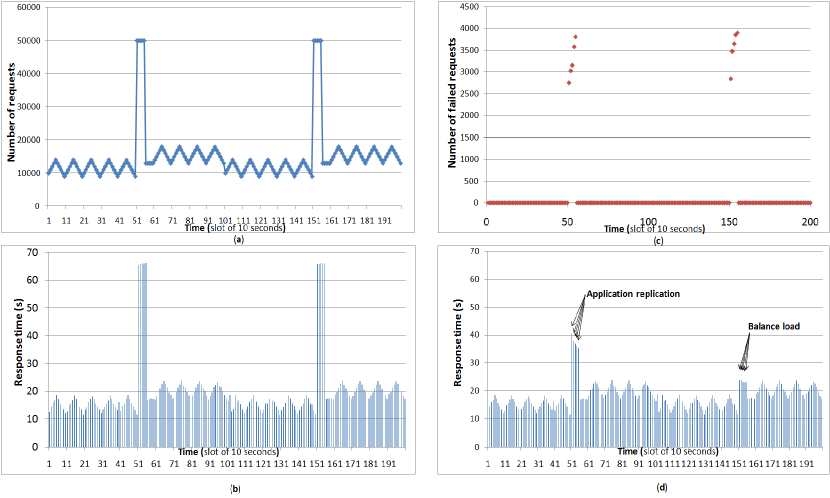Click the highest red failed-request point near 50
This screenshot has width=830, height=498.
coord(575,37)
